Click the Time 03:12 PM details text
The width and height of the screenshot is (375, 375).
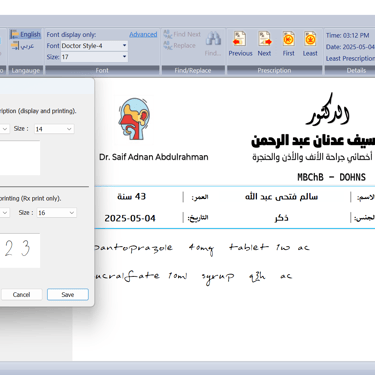pyautogui.click(x=348, y=35)
